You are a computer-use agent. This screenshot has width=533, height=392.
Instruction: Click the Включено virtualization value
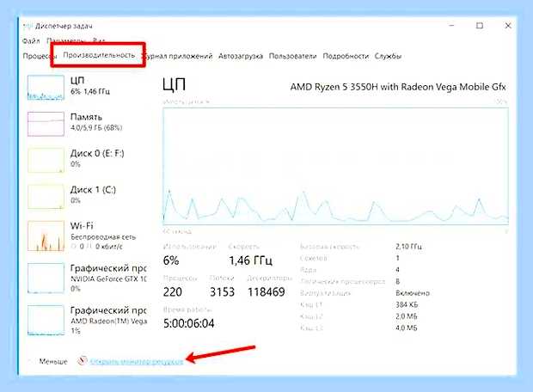413,293
